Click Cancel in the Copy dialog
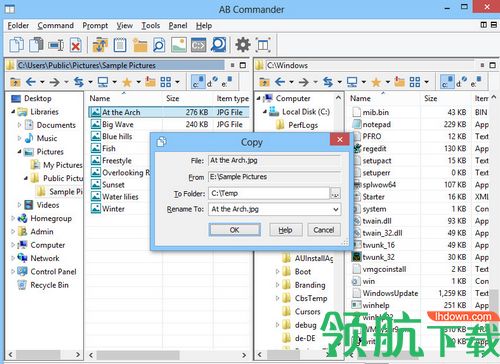The image size is (500, 364). tap(323, 230)
